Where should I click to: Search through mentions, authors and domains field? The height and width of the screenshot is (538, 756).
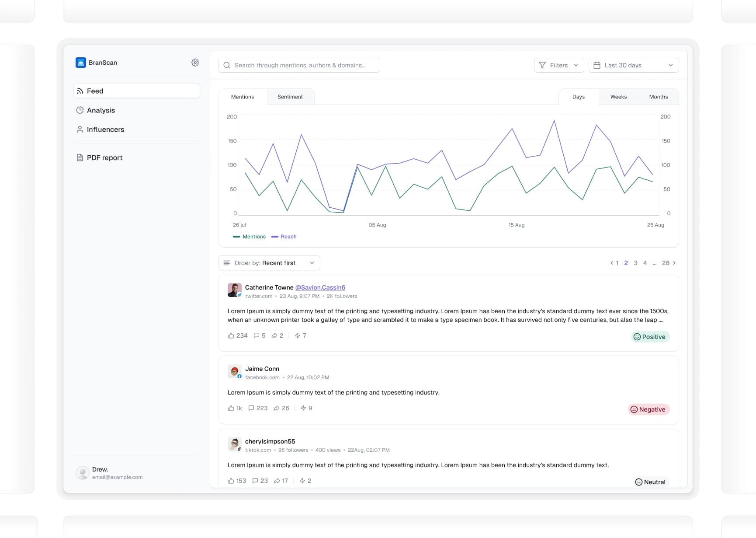(x=299, y=65)
